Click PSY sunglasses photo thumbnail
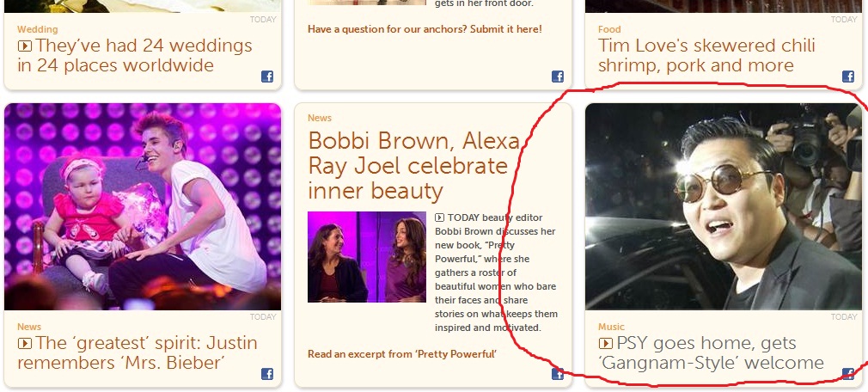 coord(724,206)
